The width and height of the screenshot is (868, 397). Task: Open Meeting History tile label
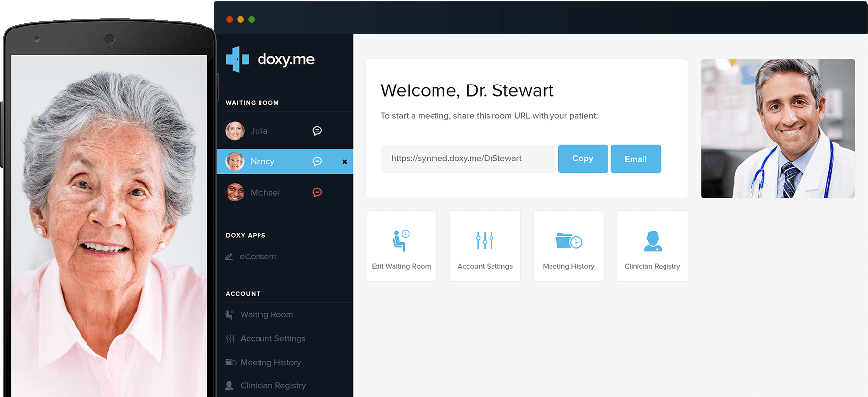point(568,267)
